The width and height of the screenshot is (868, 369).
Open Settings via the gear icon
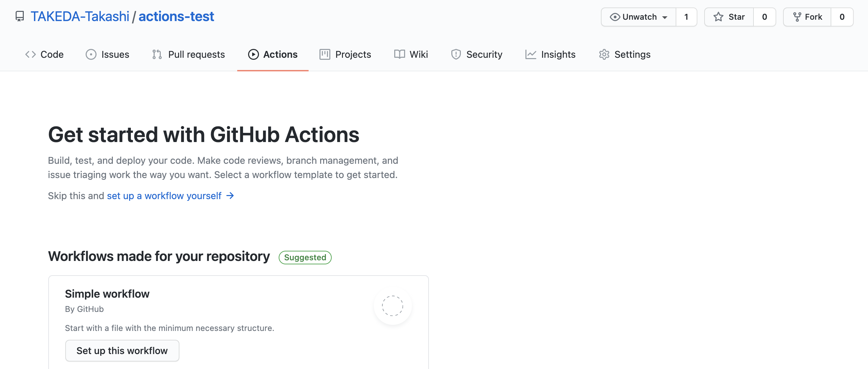tap(604, 54)
